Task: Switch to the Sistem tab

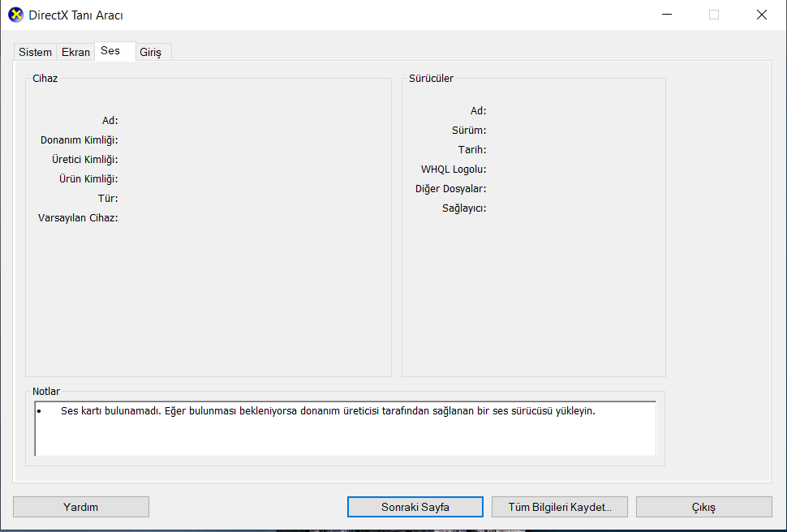Action: point(35,52)
